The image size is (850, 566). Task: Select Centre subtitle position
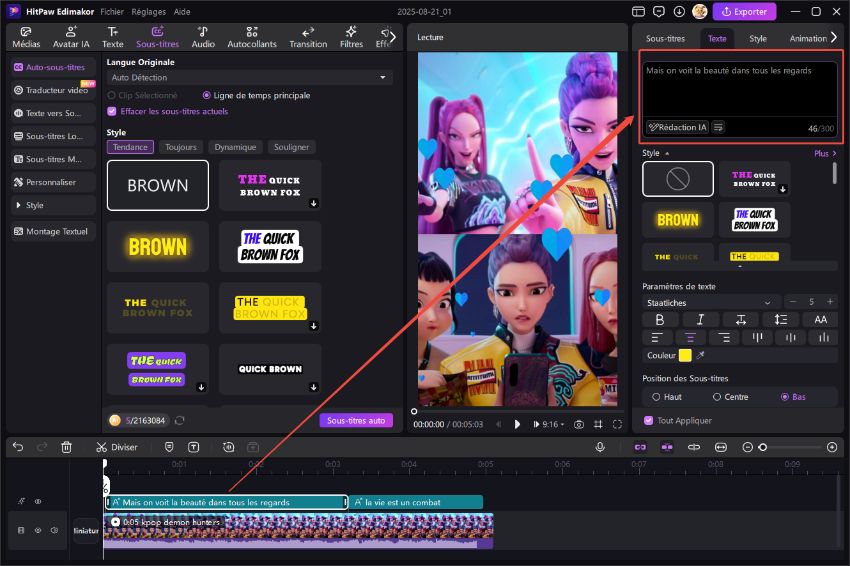(x=717, y=397)
